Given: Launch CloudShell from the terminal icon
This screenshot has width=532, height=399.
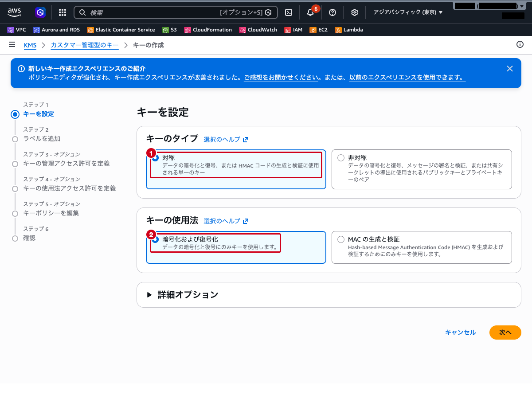Looking at the screenshot, I should click(x=289, y=12).
